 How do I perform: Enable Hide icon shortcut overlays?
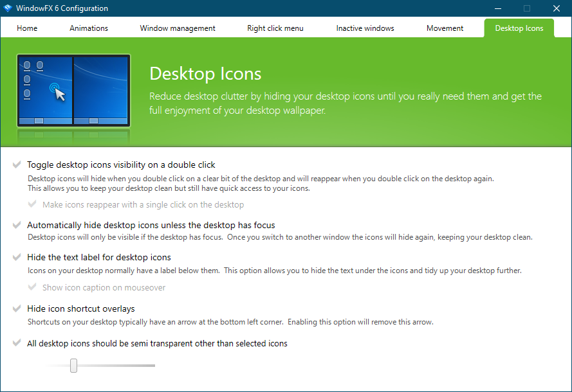[x=17, y=308]
